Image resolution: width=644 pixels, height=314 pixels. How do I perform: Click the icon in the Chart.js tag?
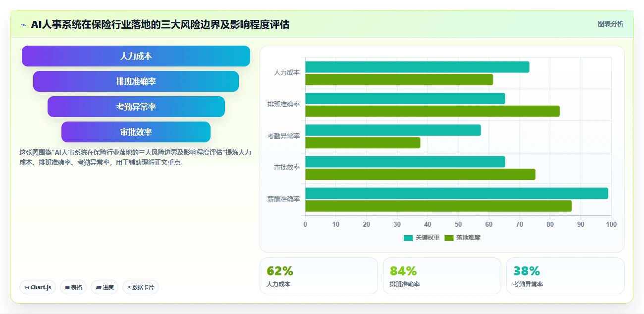[27, 287]
